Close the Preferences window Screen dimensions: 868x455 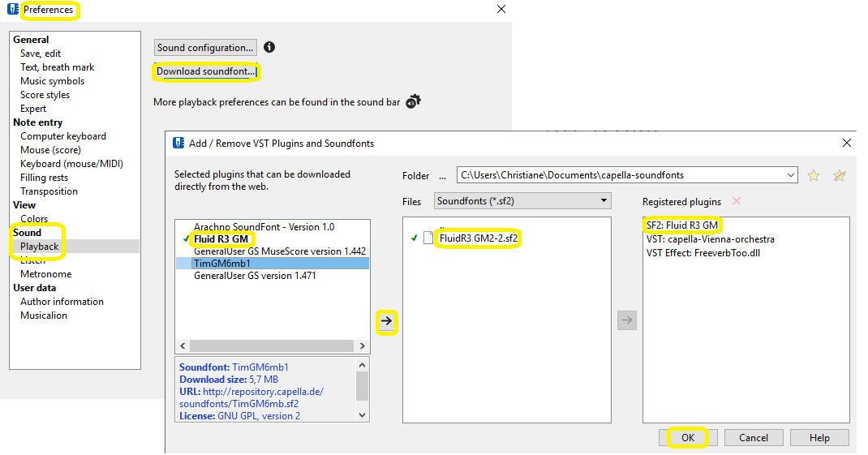pos(501,9)
